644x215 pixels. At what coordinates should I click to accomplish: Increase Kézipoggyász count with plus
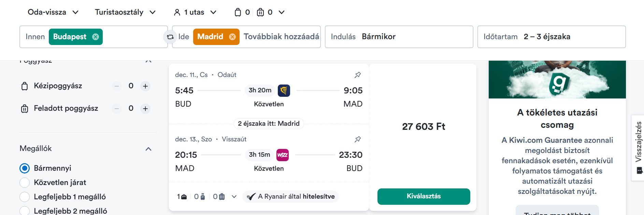(x=145, y=86)
